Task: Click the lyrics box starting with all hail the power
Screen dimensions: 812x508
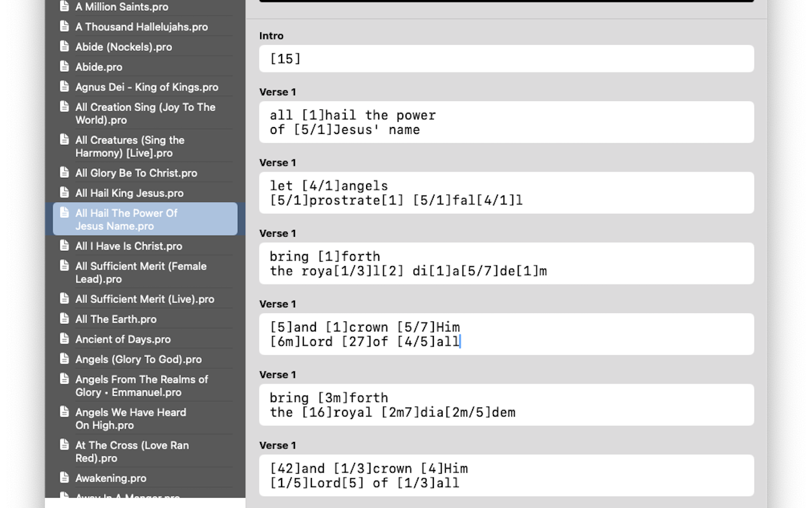Action: pos(506,122)
